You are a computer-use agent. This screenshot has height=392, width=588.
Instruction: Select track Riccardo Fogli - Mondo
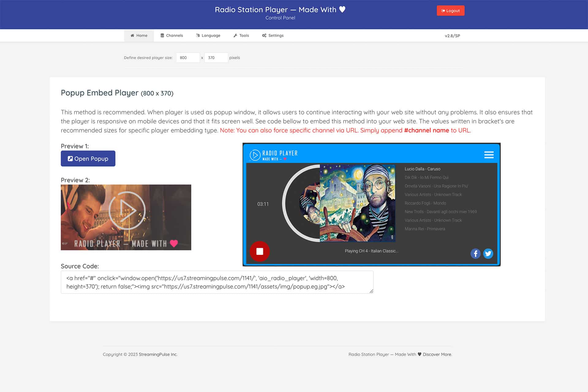(425, 203)
